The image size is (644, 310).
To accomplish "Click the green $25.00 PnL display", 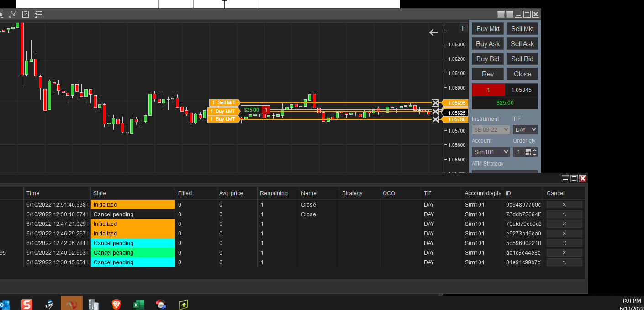I will [505, 103].
